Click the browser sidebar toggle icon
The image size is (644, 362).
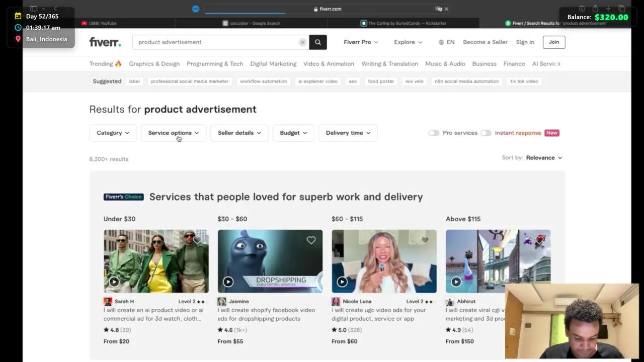point(34,9)
